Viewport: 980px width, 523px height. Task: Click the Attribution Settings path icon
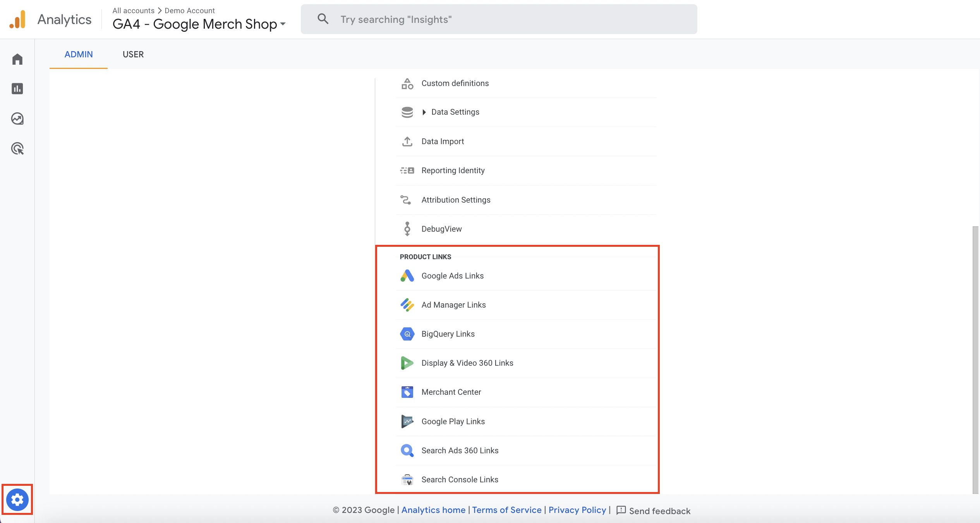coord(406,200)
